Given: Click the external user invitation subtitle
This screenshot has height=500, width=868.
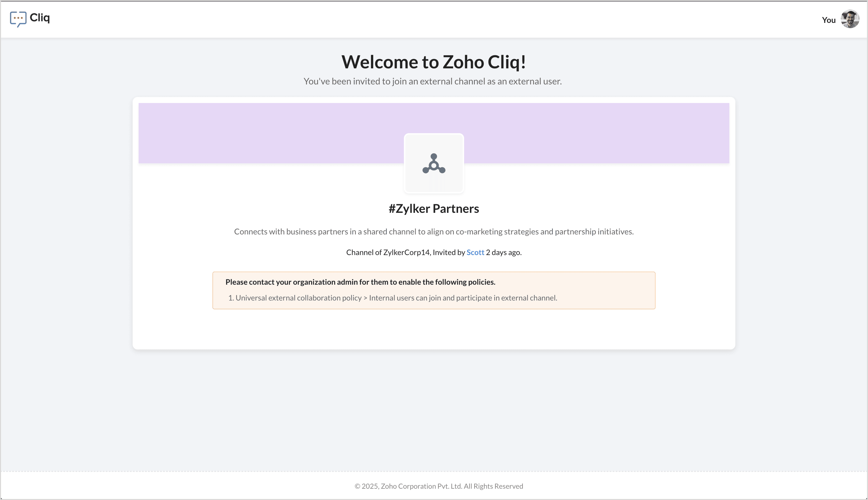Looking at the screenshot, I should coord(432,81).
